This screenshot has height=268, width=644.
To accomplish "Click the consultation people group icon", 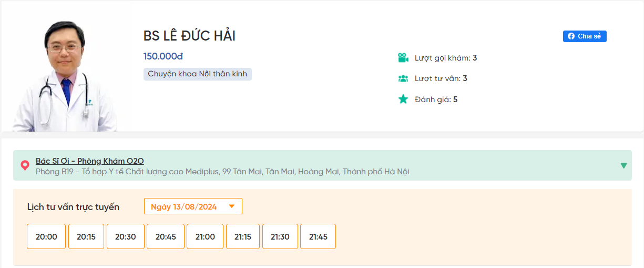I will pos(403,78).
